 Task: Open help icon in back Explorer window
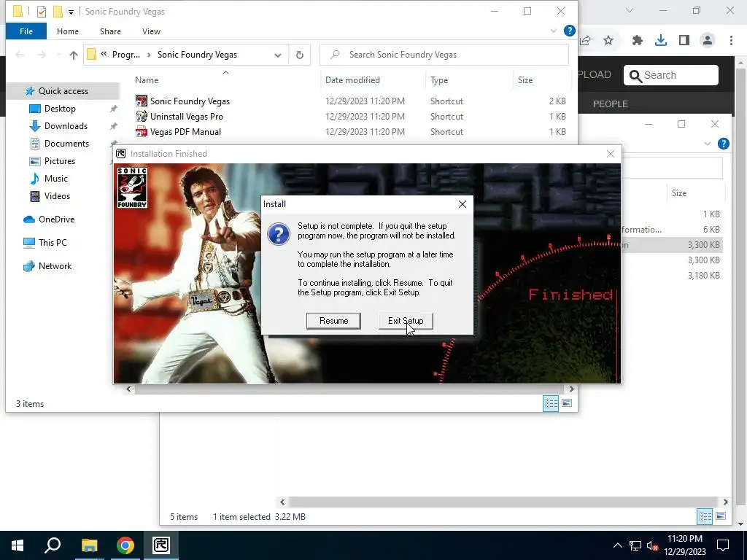[x=723, y=144]
